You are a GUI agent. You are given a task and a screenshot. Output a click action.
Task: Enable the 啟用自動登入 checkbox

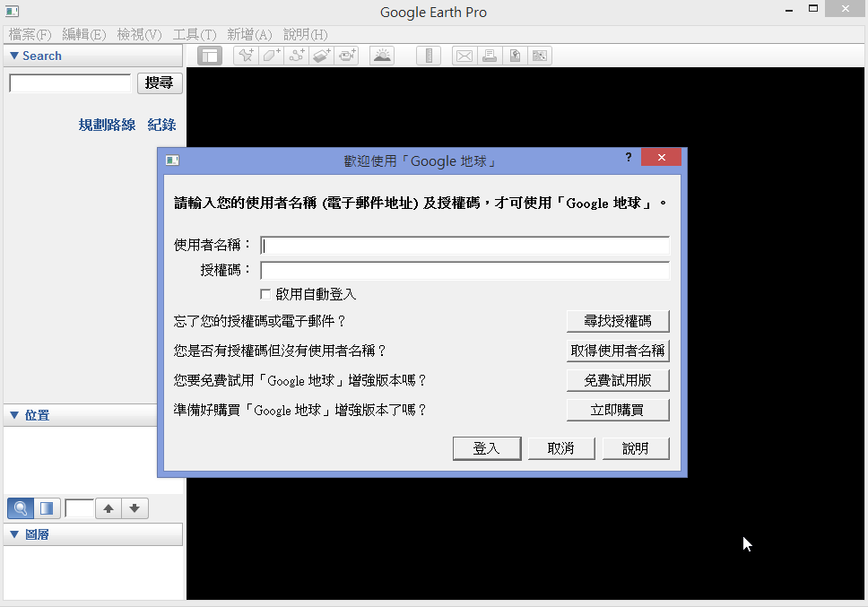[265, 294]
